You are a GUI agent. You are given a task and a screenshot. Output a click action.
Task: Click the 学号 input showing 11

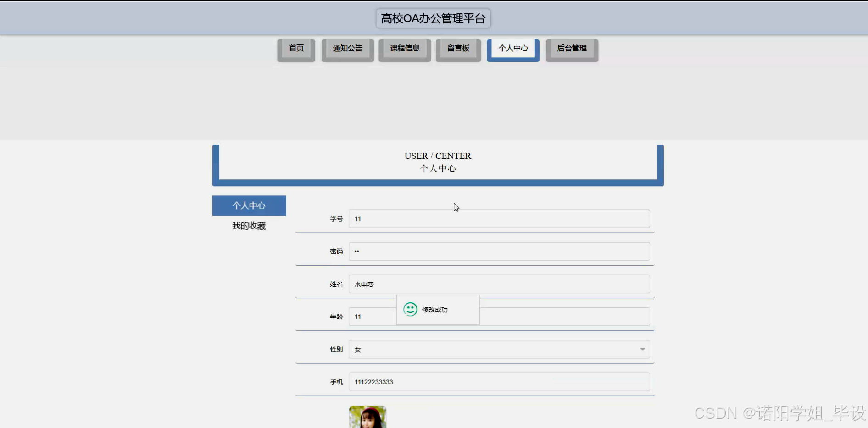point(499,219)
